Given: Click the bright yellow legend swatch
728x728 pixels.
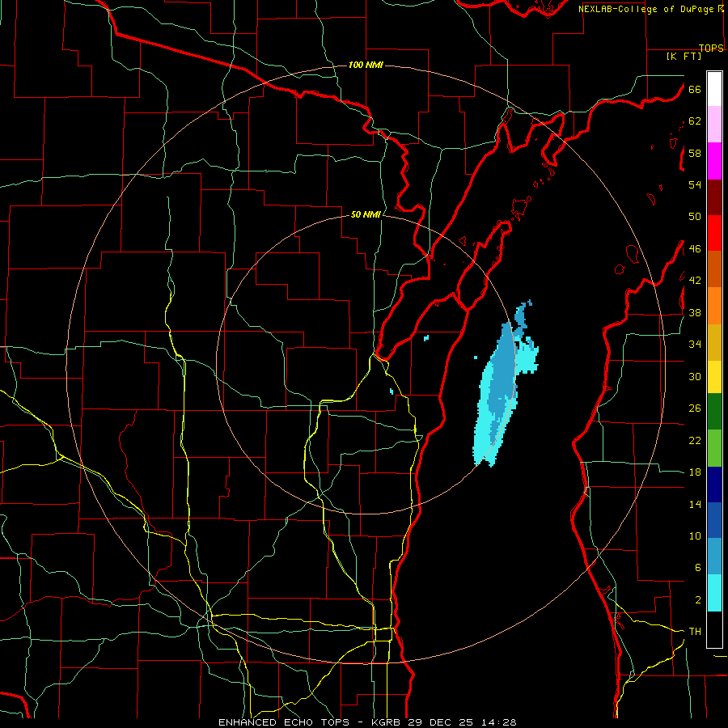Looking at the screenshot, I should click(x=714, y=376).
